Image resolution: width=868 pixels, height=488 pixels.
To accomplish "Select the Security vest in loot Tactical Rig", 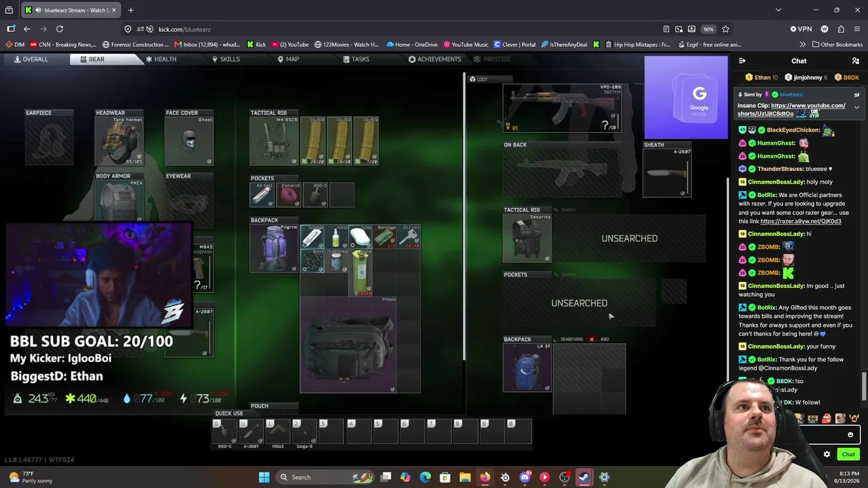I will [528, 238].
